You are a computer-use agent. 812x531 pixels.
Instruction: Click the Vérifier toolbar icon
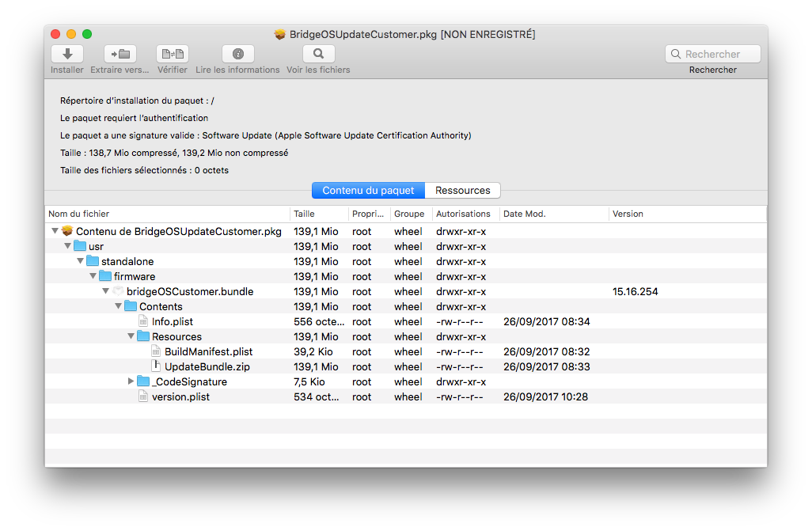click(x=172, y=54)
